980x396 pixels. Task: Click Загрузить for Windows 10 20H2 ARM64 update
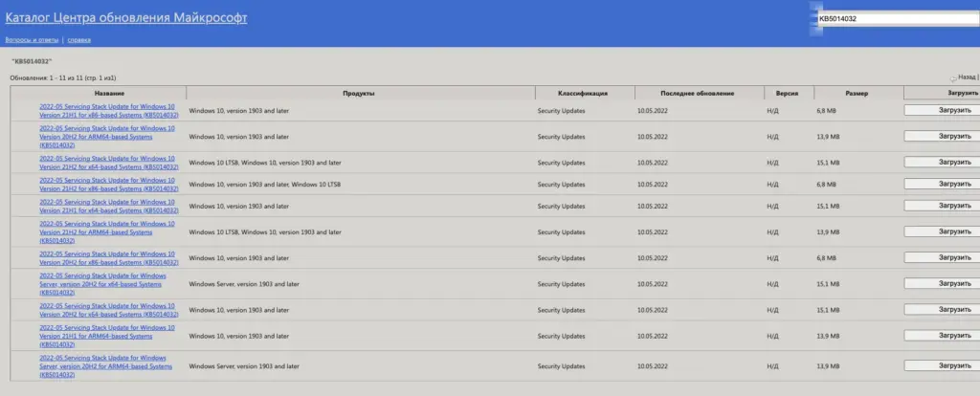[942, 136]
